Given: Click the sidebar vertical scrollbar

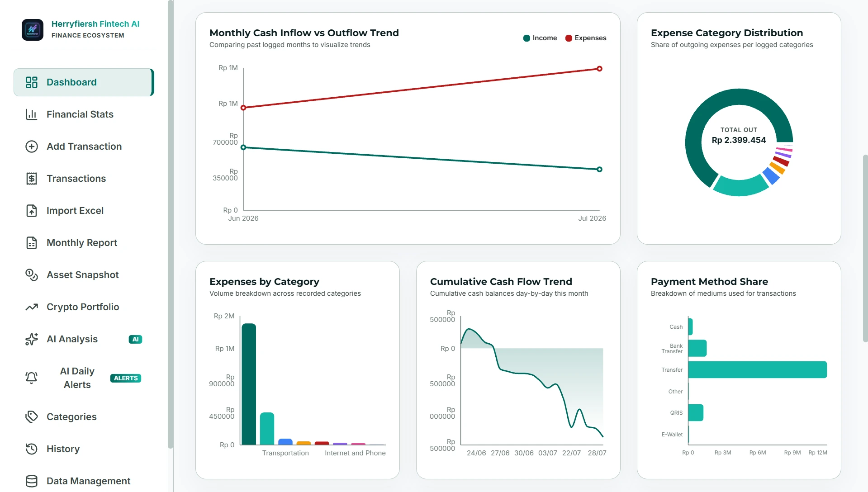Looking at the screenshot, I should [171, 224].
